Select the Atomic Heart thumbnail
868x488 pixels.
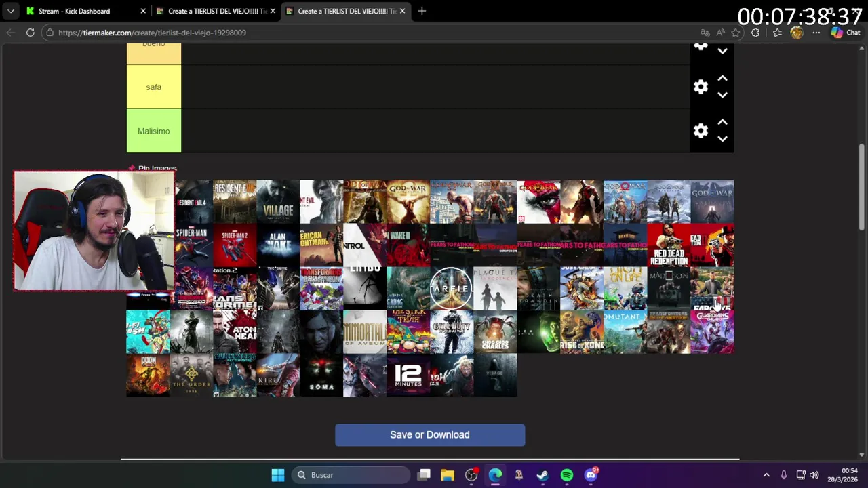click(x=235, y=331)
